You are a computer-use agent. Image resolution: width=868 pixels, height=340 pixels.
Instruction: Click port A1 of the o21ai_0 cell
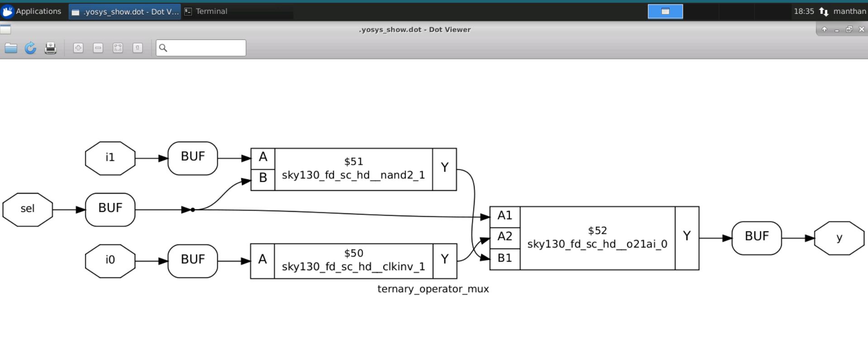505,217
